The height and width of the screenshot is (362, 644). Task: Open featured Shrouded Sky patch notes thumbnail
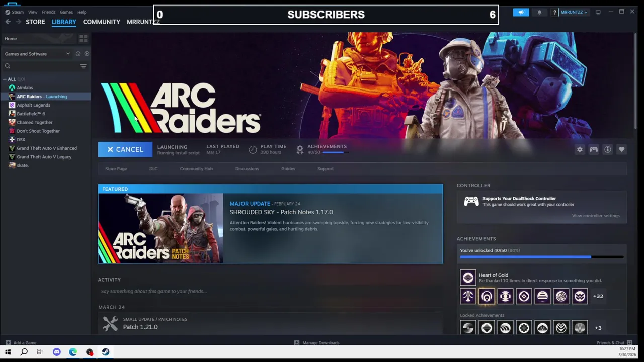[x=160, y=228]
